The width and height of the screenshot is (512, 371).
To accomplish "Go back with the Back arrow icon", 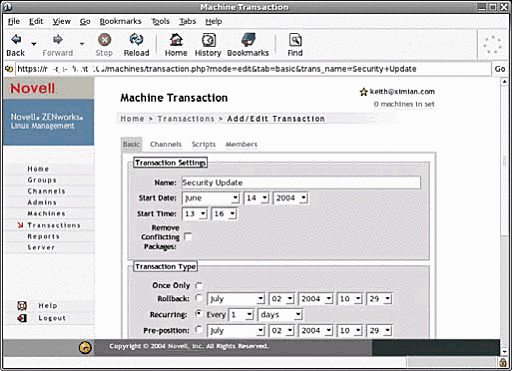I will pyautogui.click(x=16, y=40).
